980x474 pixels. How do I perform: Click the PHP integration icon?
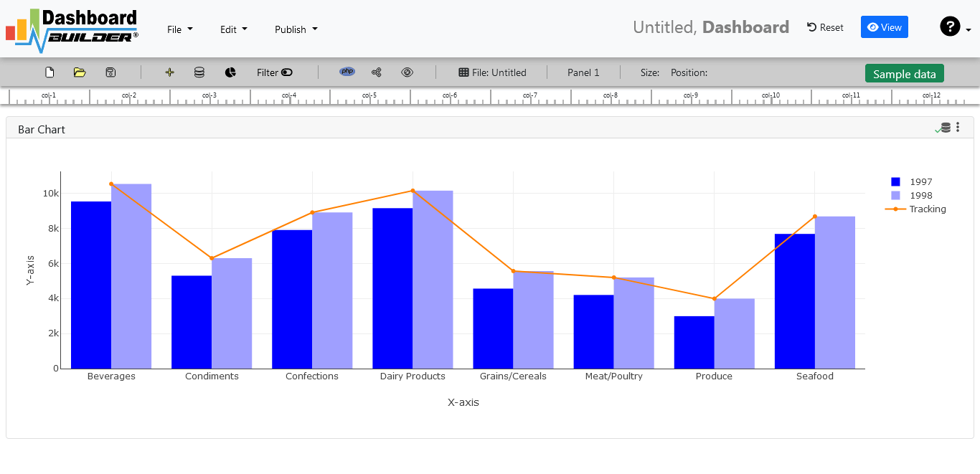pos(347,72)
